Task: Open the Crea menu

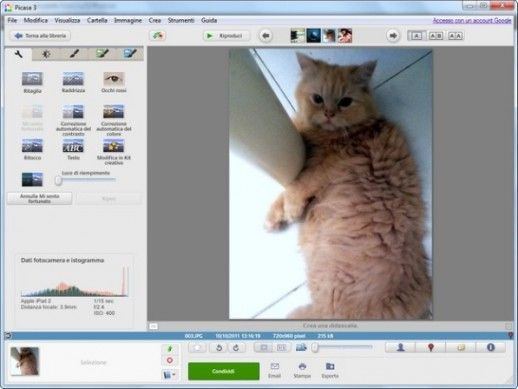Action: tap(155, 20)
